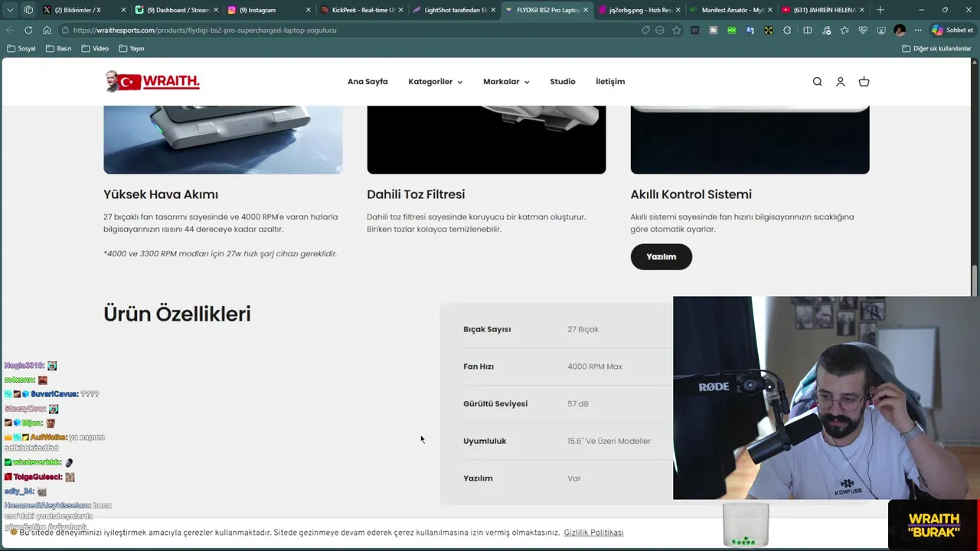Image resolution: width=980 pixels, height=551 pixels.
Task: Open the Studio menu item
Action: click(563, 82)
